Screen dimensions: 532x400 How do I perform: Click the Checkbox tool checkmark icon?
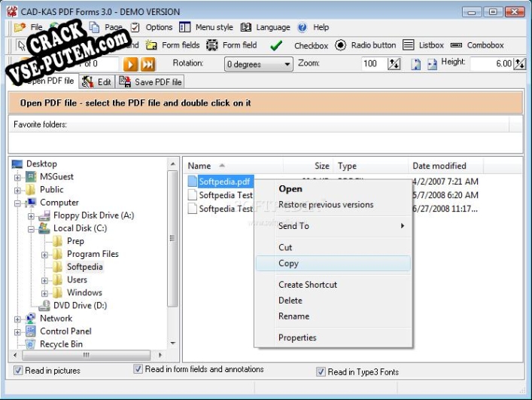276,45
